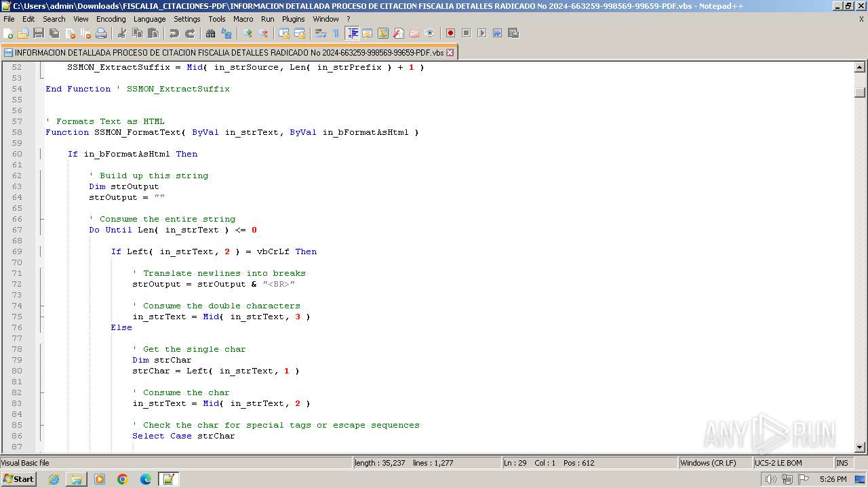Click the Redo toolbar icon
This screenshot has width=868, height=488.
pyautogui.click(x=190, y=33)
